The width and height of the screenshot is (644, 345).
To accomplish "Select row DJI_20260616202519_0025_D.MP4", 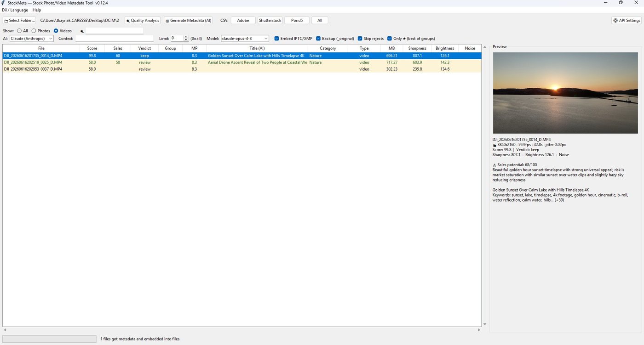I will [x=242, y=62].
